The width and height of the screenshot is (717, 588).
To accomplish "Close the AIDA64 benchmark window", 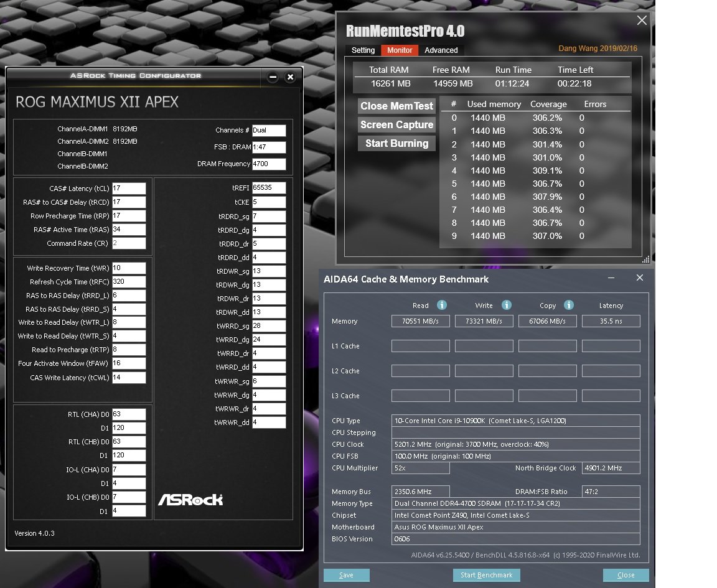I will [x=640, y=278].
